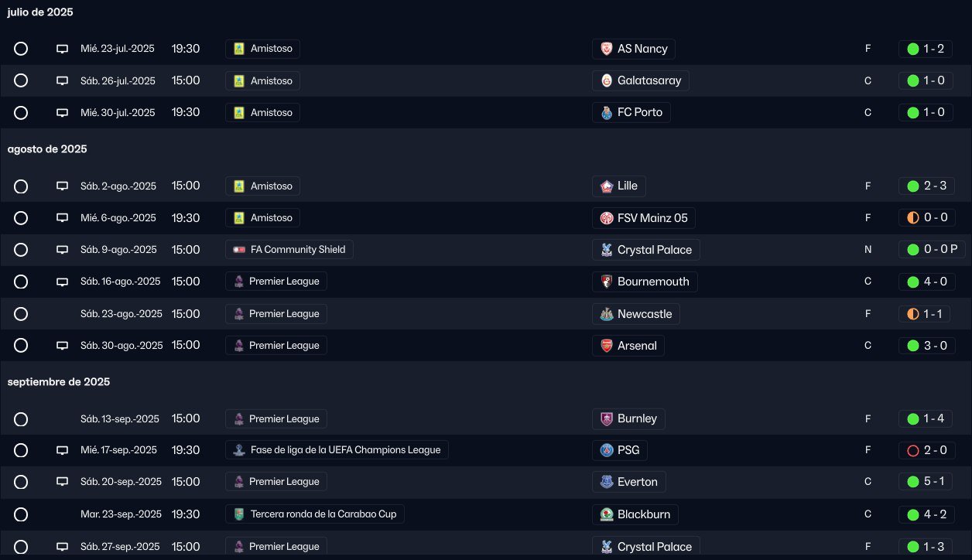Click the UEFA Champions League competition tag
Screen dimensions: 972x560
point(337,450)
